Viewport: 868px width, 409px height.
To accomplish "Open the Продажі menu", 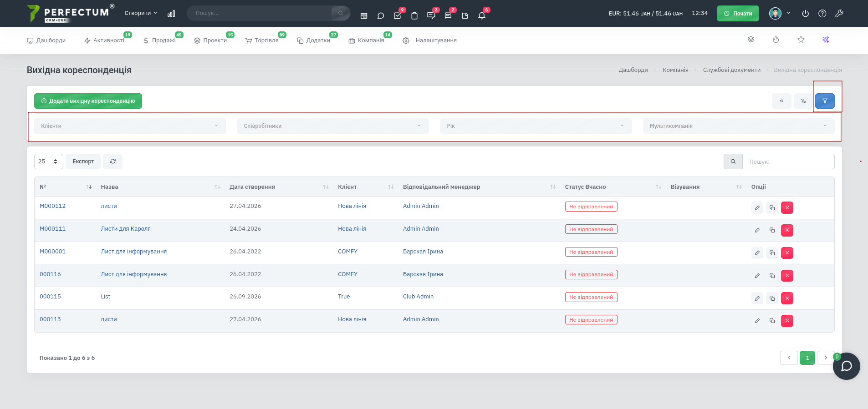I will pyautogui.click(x=160, y=40).
